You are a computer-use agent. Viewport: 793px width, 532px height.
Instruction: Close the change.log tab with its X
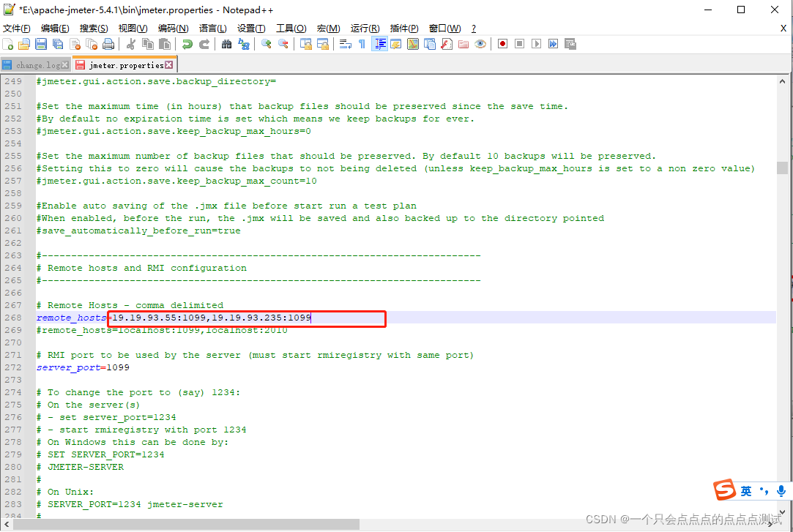[64, 64]
